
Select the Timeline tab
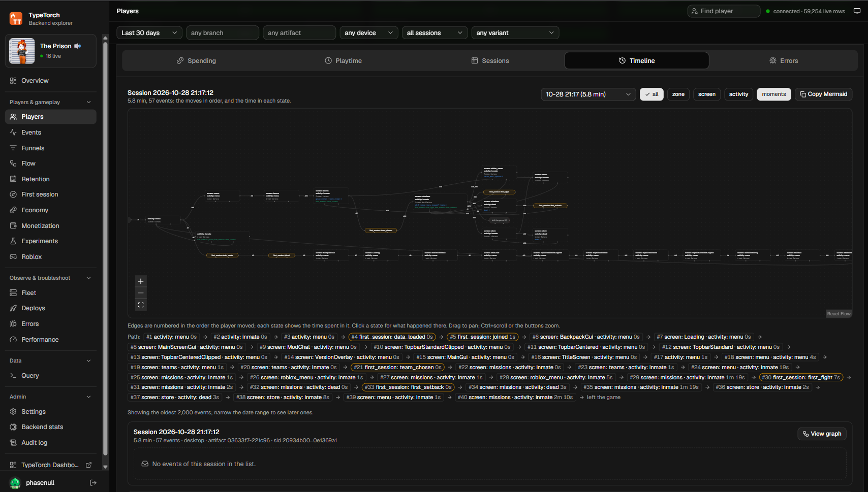pyautogui.click(x=637, y=61)
